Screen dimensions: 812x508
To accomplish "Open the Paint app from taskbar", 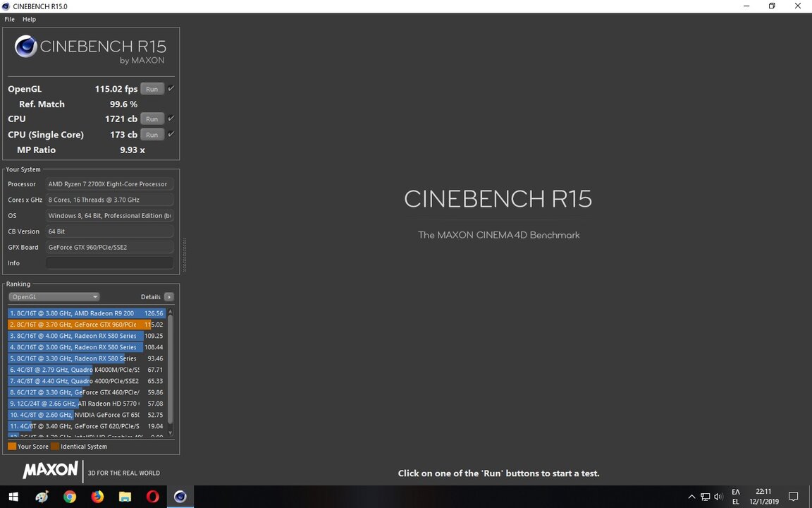I will pyautogui.click(x=42, y=497).
